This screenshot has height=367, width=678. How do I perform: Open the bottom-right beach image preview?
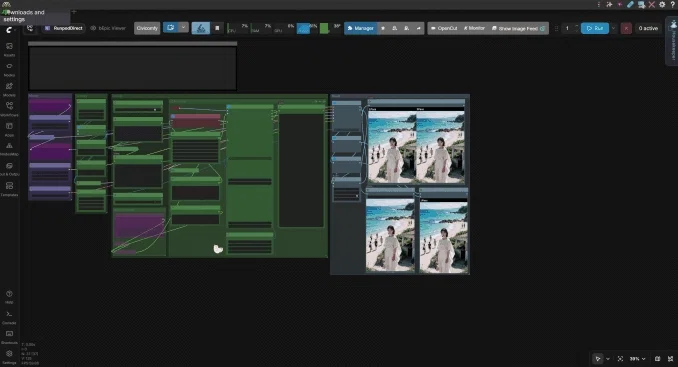point(444,237)
